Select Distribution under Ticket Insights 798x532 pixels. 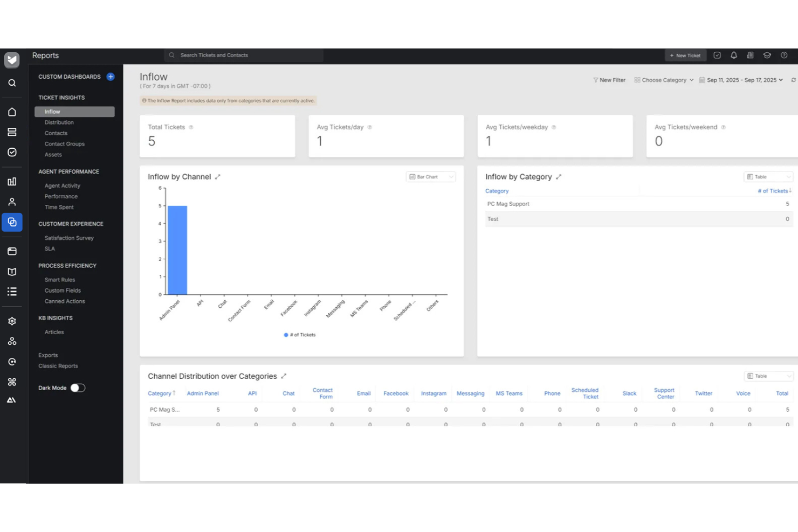[59, 122]
